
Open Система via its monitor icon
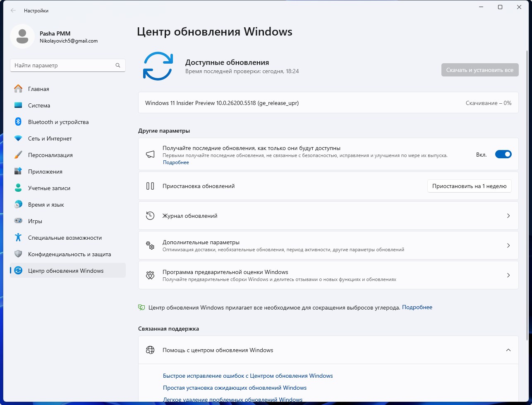click(x=18, y=105)
